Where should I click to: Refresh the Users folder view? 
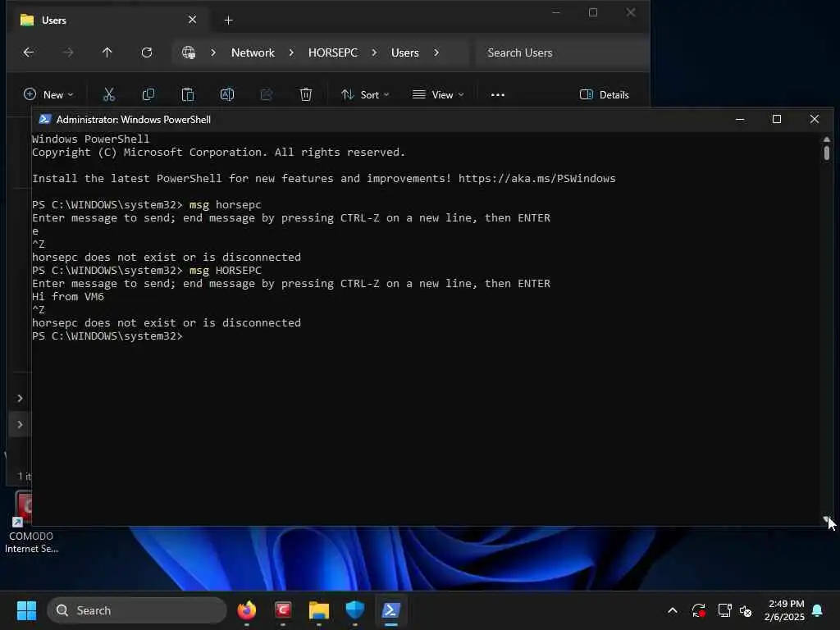pos(147,52)
